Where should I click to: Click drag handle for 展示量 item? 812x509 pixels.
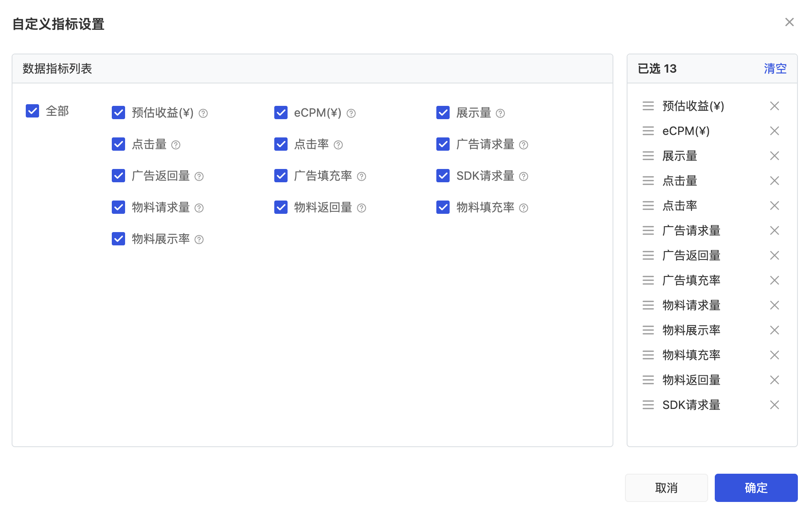point(648,156)
